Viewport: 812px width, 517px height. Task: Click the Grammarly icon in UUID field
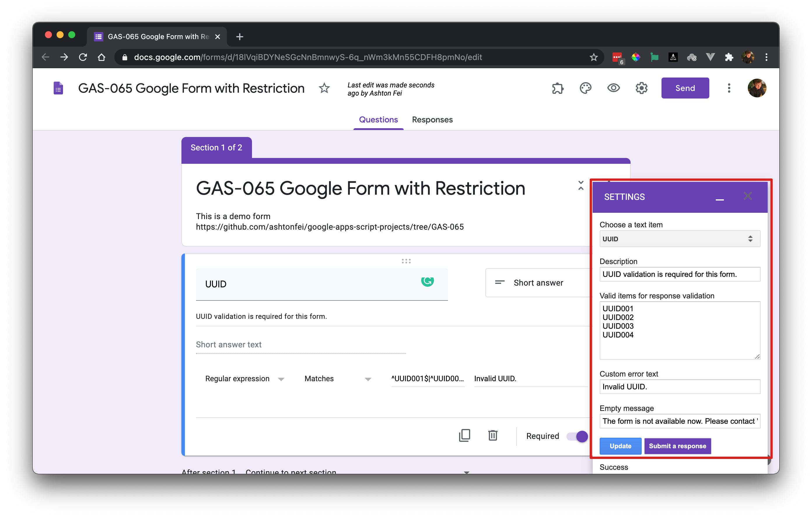pyautogui.click(x=427, y=281)
